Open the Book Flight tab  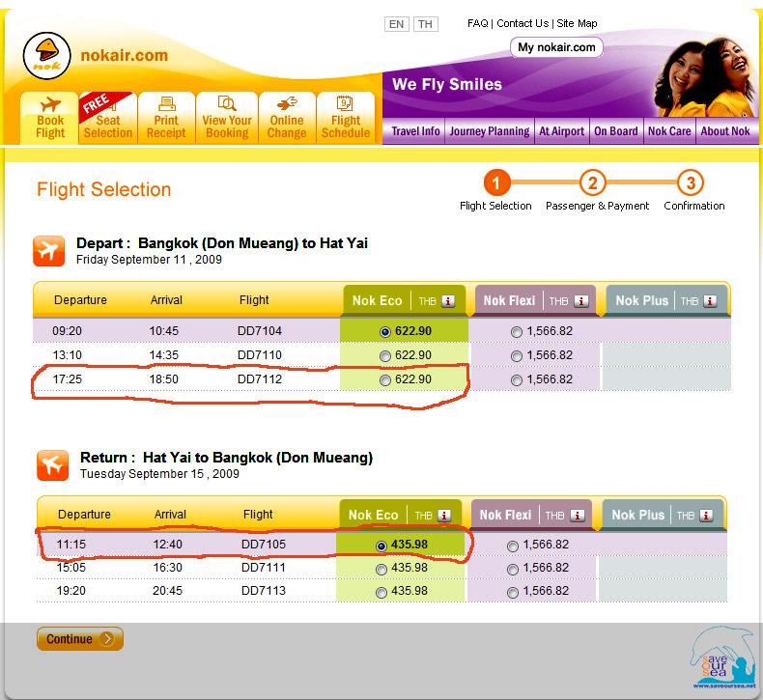(50, 119)
